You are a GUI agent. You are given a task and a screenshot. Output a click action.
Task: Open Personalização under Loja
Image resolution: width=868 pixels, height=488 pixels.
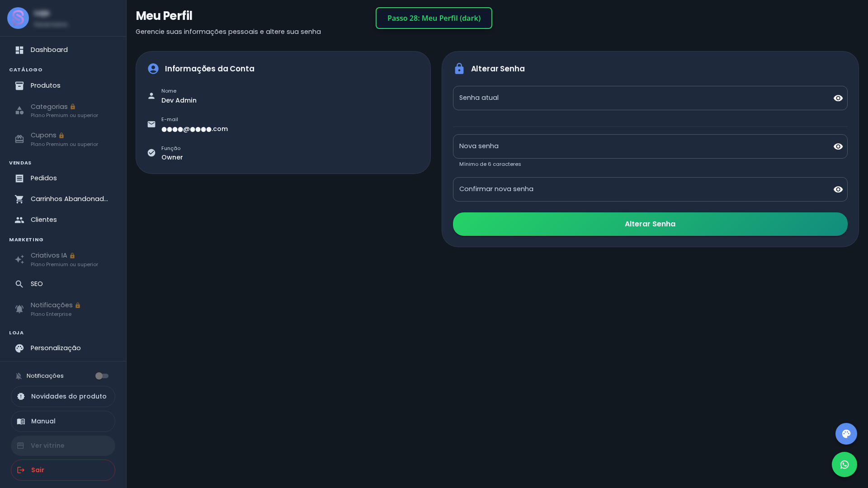pos(63,348)
